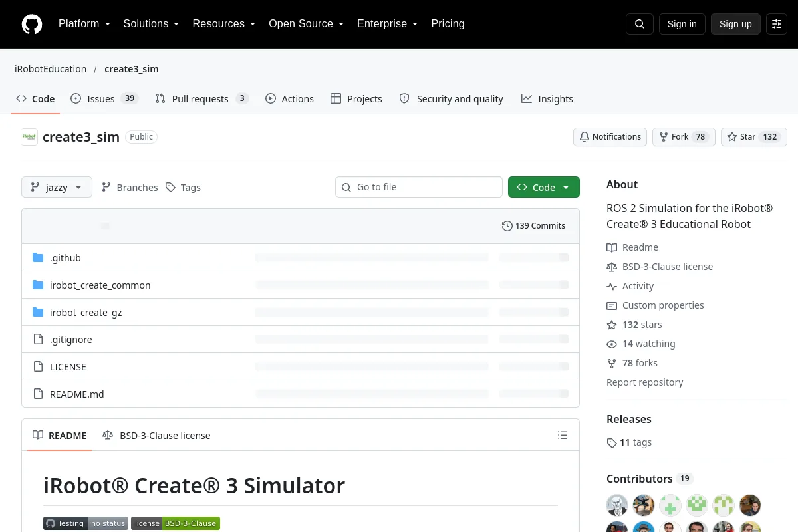Select BSD-3-Clause license tab in viewer
The width and height of the screenshot is (798, 532).
tap(156, 436)
